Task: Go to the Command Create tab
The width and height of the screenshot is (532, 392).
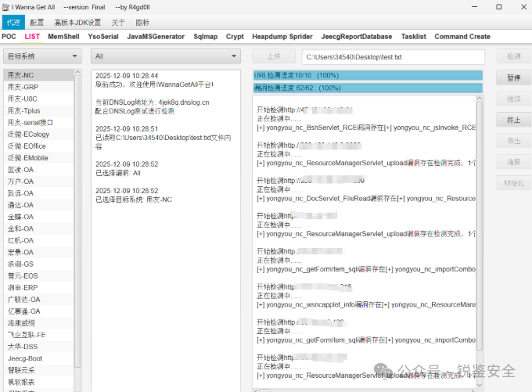Action: (x=462, y=37)
